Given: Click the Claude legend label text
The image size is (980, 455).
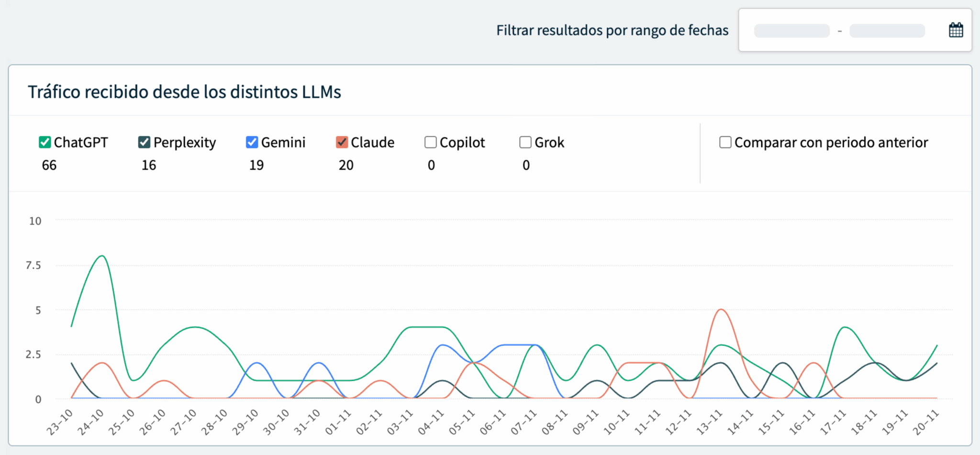Looking at the screenshot, I should click(372, 143).
